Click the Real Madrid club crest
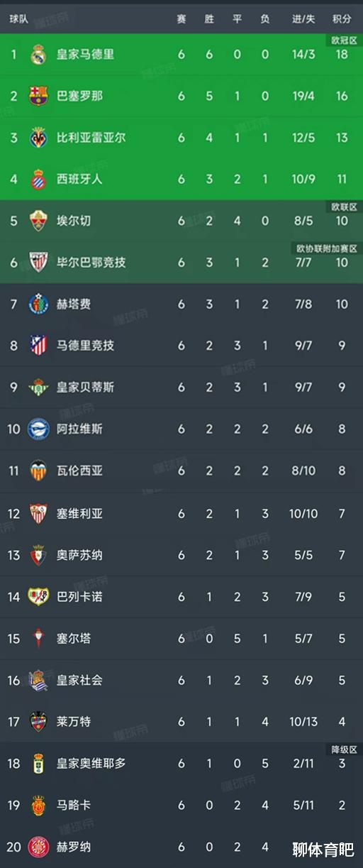363x868 pixels. pyautogui.click(x=38, y=54)
